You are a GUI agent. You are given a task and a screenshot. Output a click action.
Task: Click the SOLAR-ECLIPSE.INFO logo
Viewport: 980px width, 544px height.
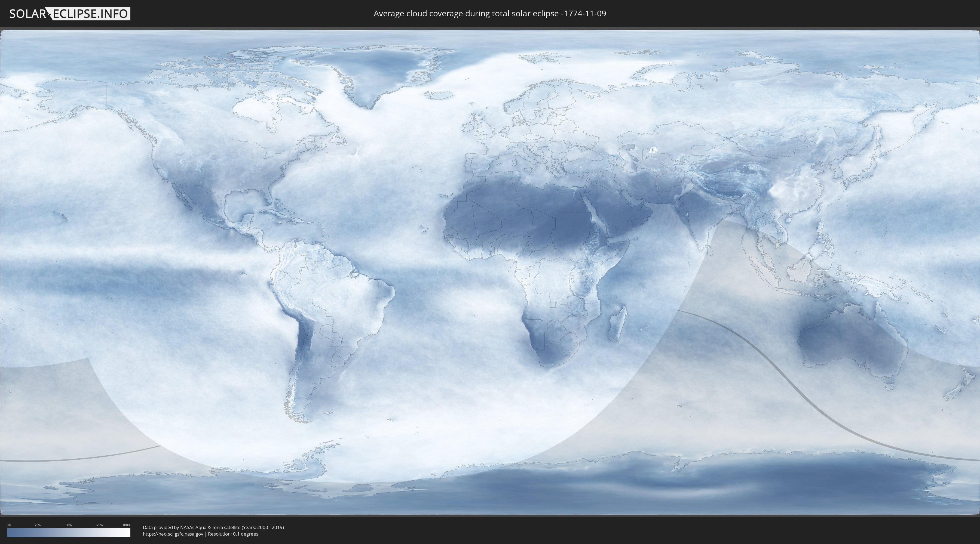70,14
